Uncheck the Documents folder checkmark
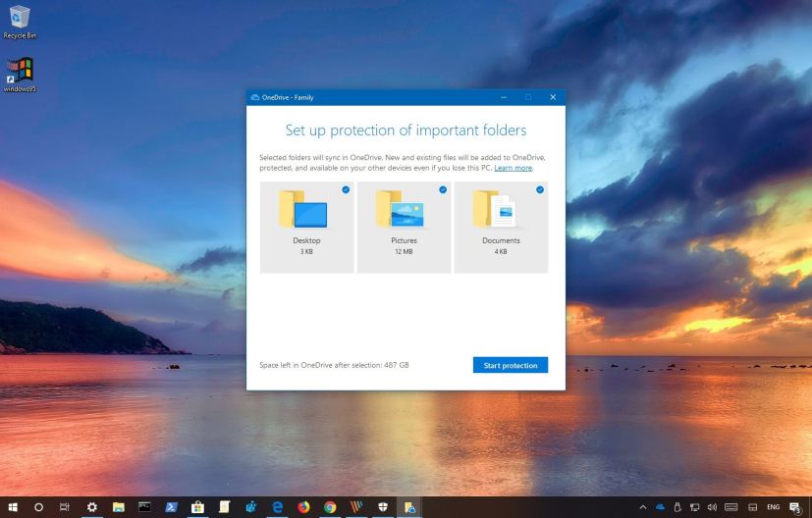812x518 pixels. coord(540,190)
